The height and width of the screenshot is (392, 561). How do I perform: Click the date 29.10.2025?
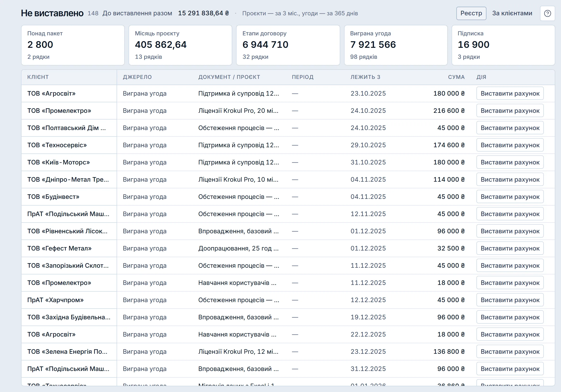[x=368, y=145]
